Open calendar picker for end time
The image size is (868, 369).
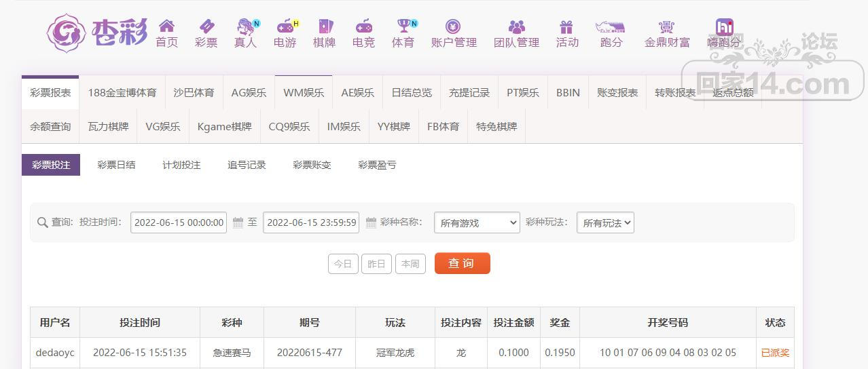[371, 222]
